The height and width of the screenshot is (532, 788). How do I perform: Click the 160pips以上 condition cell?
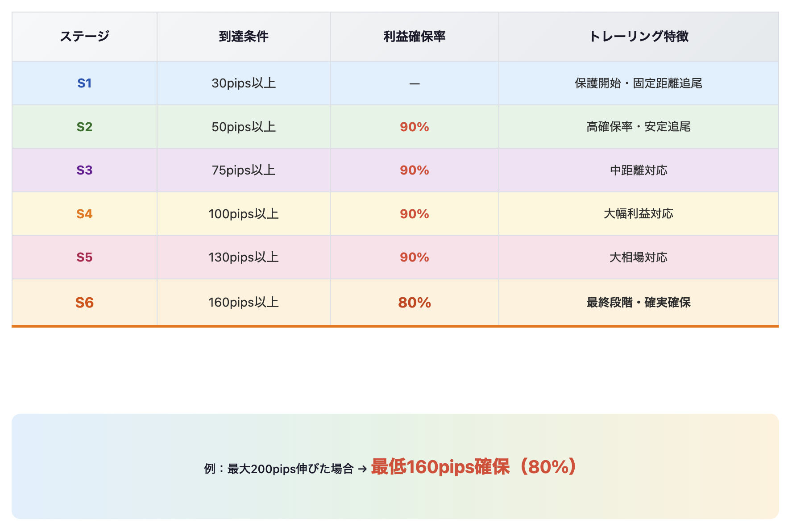244,303
